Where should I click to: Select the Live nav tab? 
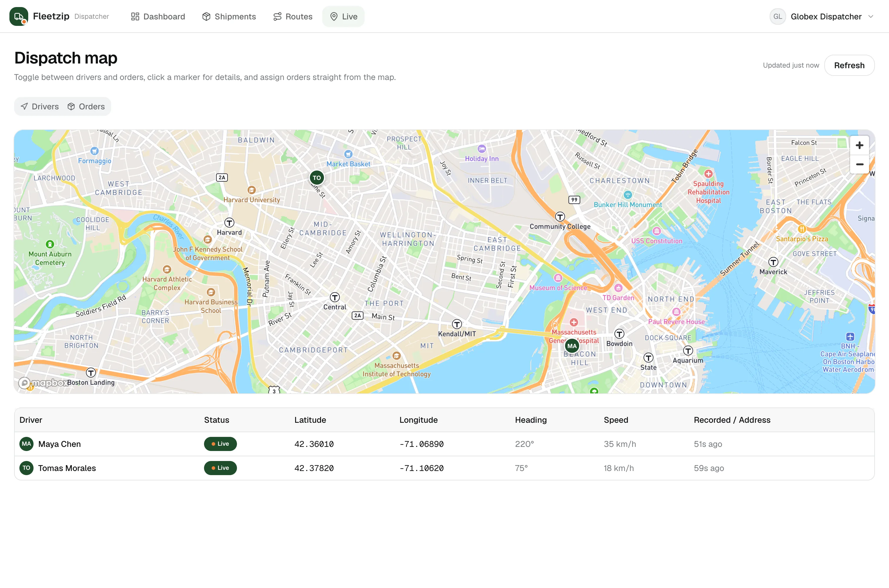(343, 16)
